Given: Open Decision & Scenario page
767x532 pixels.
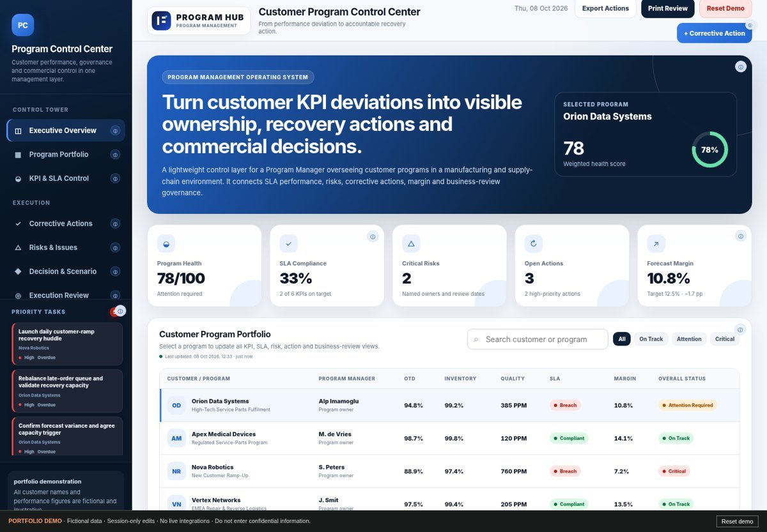Looking at the screenshot, I should pyautogui.click(x=66, y=271).
